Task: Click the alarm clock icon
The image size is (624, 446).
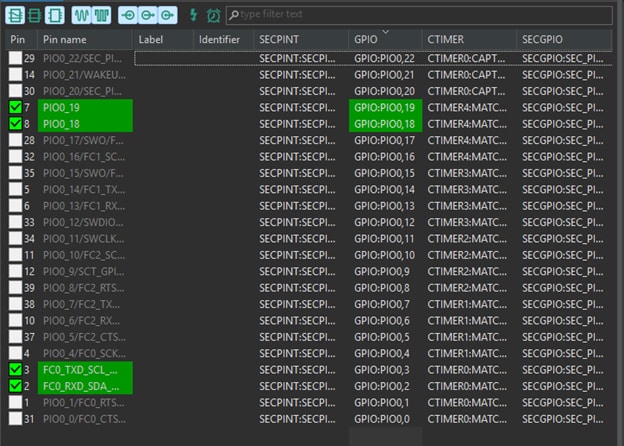Action: (x=214, y=16)
